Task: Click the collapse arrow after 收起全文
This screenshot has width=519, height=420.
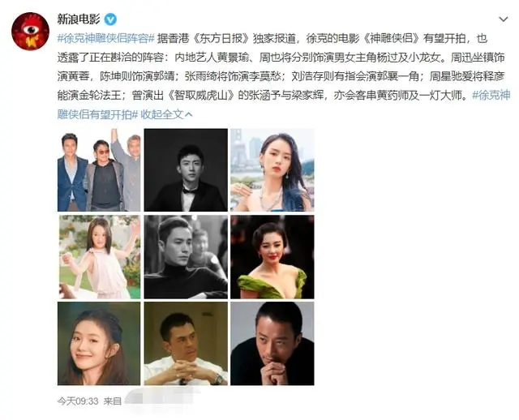Action: [x=189, y=115]
